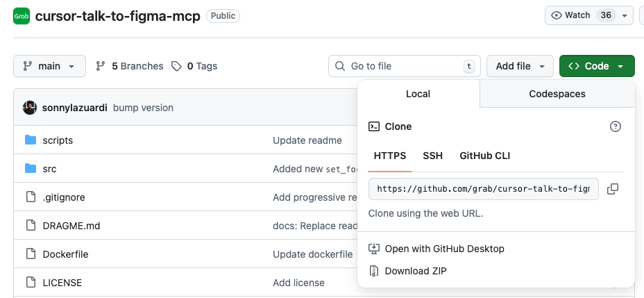Open the Update readme commit link
Image resolution: width=644 pixels, height=298 pixels.
(307, 140)
